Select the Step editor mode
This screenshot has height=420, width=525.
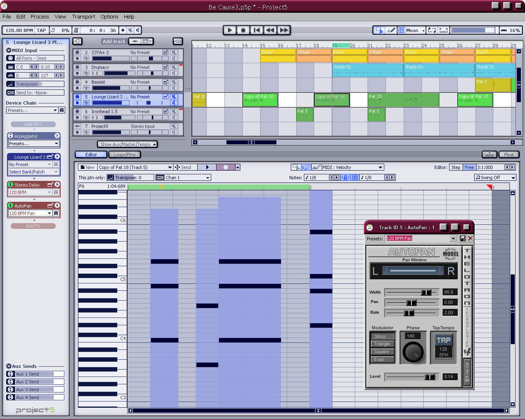(x=456, y=167)
